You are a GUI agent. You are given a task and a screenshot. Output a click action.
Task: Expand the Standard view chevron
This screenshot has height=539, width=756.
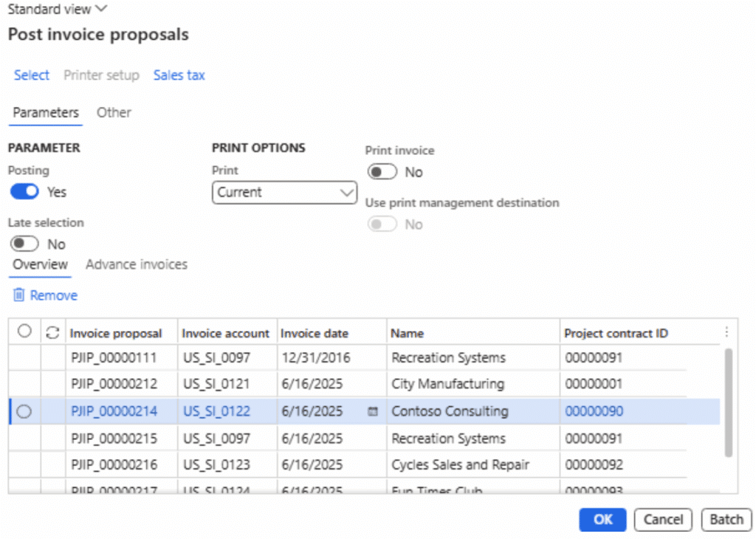pyautogui.click(x=101, y=9)
